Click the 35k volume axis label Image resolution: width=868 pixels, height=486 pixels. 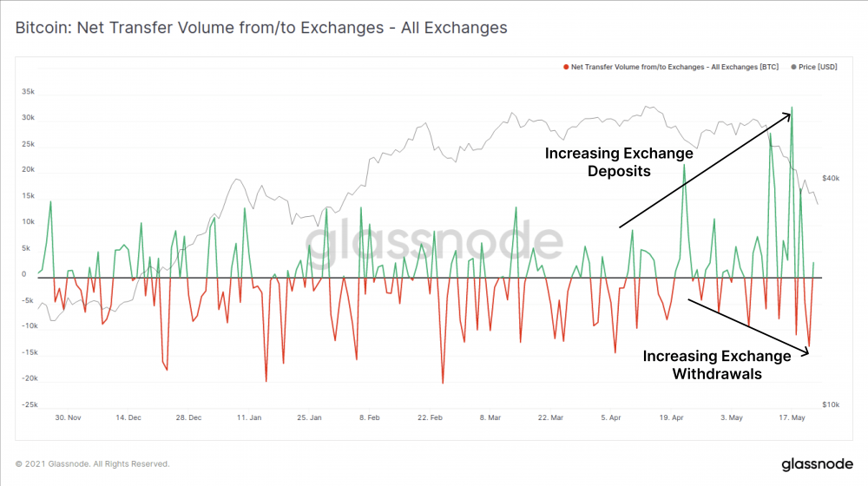pos(29,91)
